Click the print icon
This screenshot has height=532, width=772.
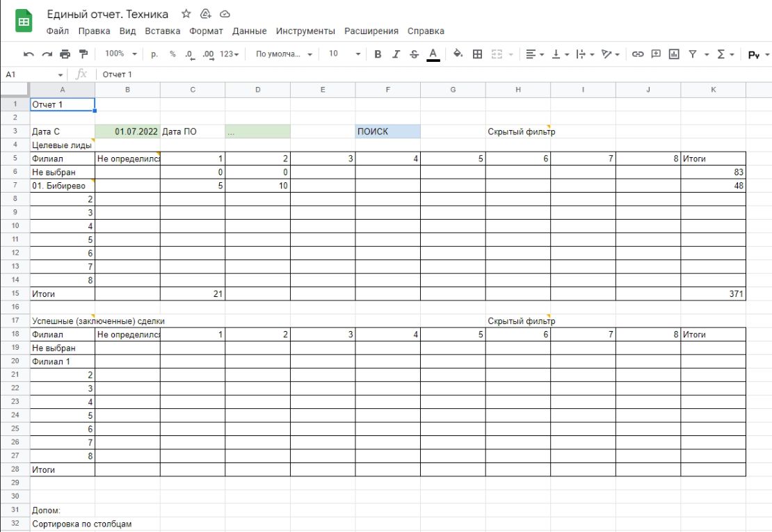[65, 54]
